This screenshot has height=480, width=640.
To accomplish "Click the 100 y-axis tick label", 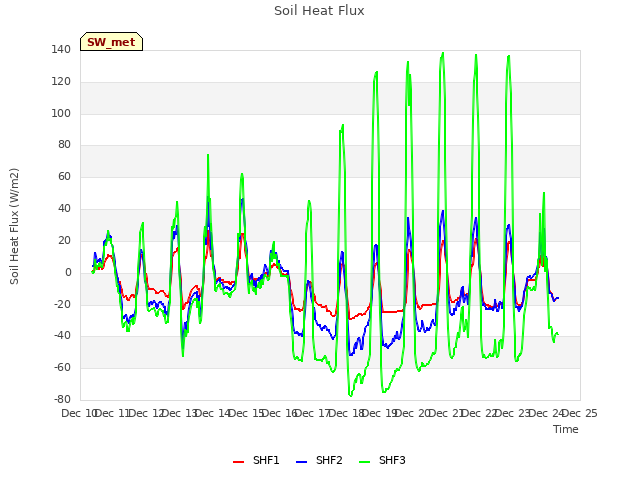I will (x=61, y=113).
